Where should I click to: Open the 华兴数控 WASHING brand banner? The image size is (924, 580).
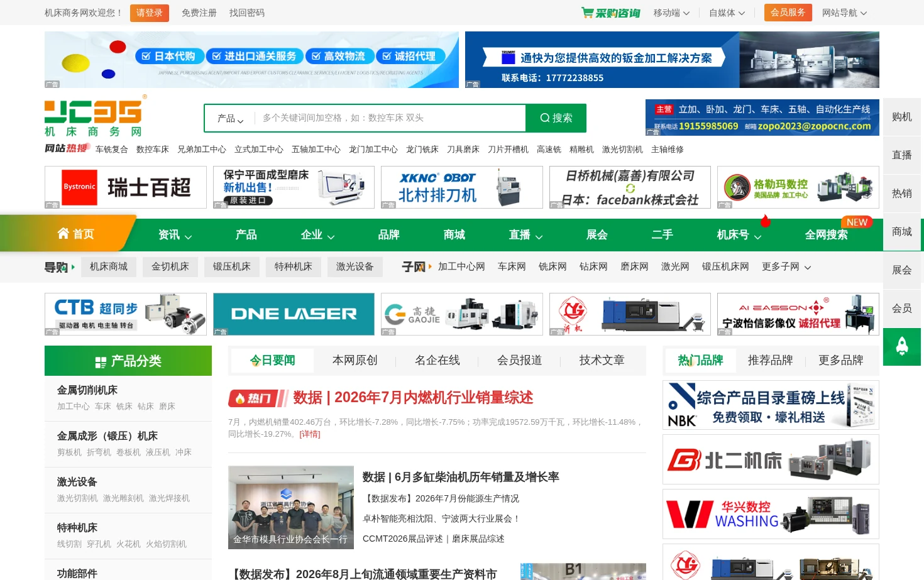[771, 514]
